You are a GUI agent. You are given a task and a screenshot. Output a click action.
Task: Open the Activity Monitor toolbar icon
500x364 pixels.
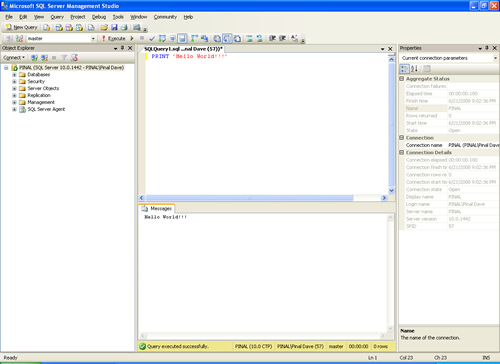tap(137, 27)
